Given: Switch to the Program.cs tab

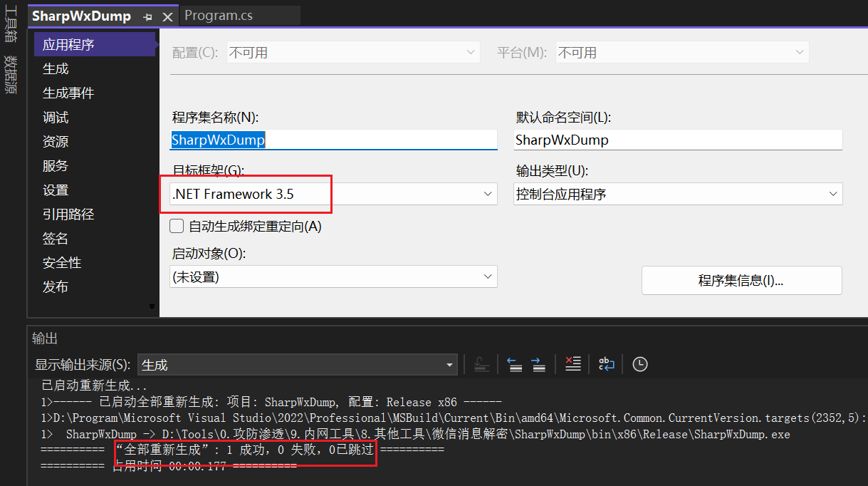Looking at the screenshot, I should point(219,15).
